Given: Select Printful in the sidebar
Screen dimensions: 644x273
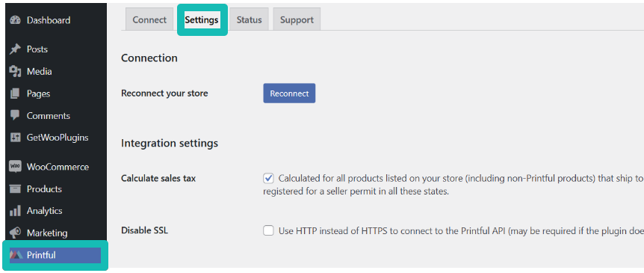Looking at the screenshot, I should (x=55, y=255).
